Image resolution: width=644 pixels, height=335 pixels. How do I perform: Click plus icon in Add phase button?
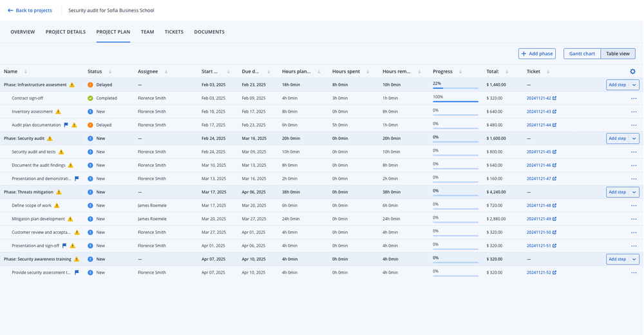[x=524, y=53]
